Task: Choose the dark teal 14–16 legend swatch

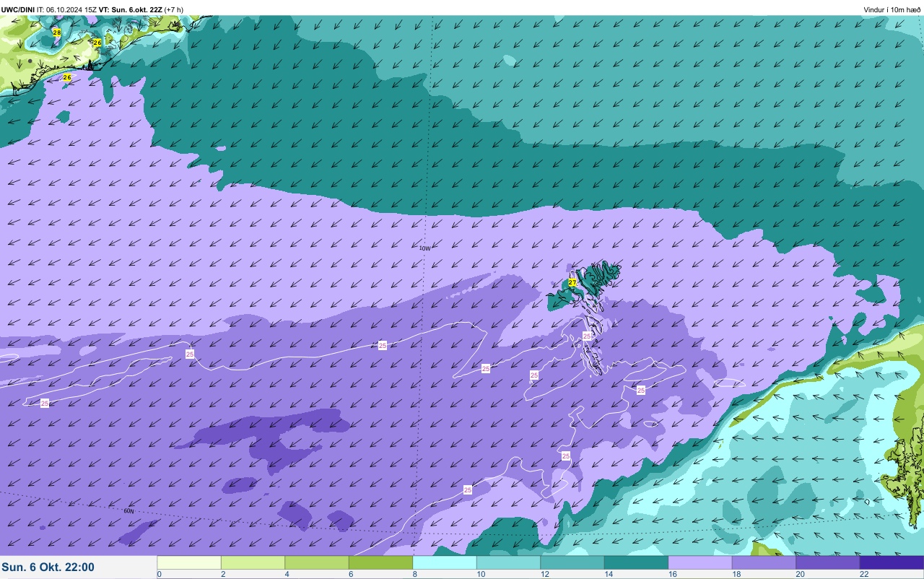Action: [x=636, y=562]
